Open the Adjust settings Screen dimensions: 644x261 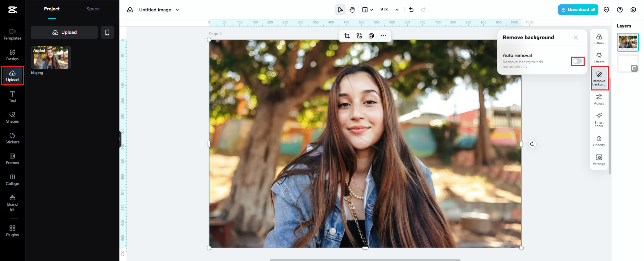tap(599, 99)
